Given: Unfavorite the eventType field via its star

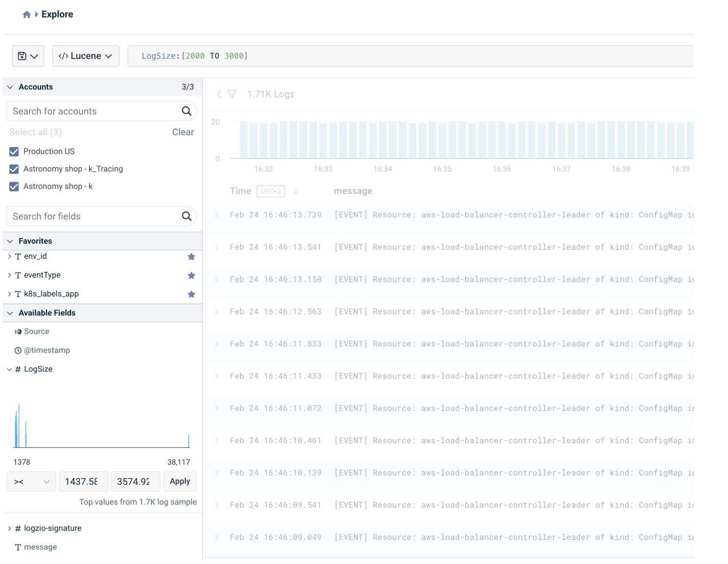Looking at the screenshot, I should [191, 275].
